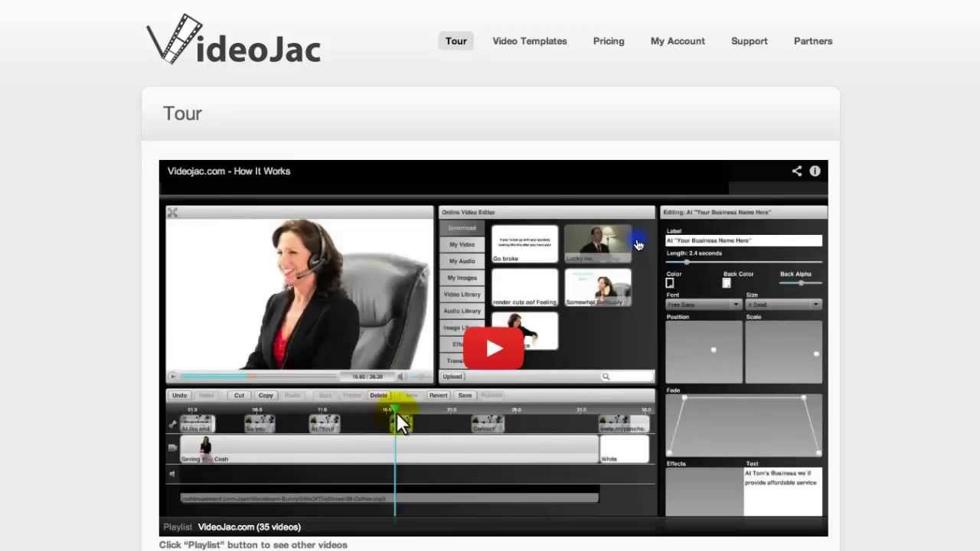Select the Video Library tab
The image size is (980, 551).
click(x=462, y=295)
